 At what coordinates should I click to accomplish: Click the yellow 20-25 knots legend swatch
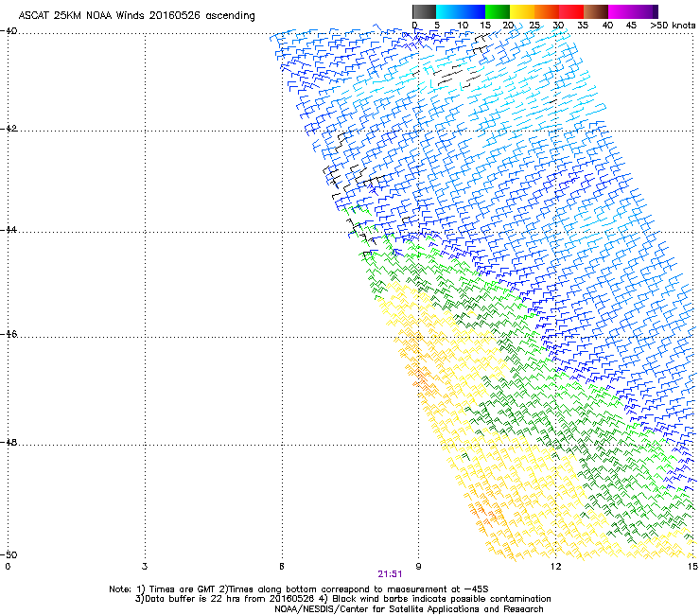click(522, 11)
